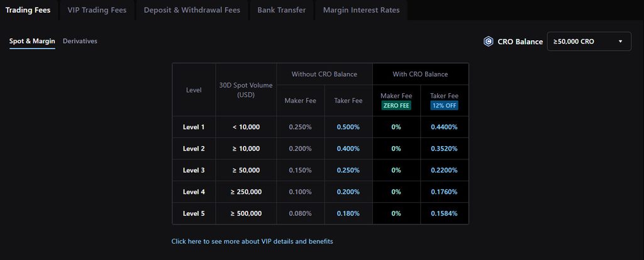Click the Level 4 row label
This screenshot has height=260, width=644.
tap(194, 192)
